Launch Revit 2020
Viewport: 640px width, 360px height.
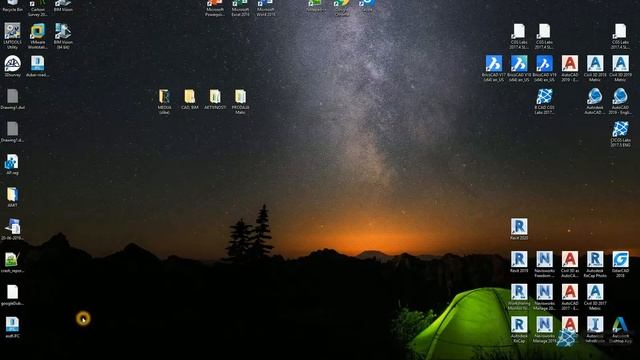click(519, 229)
